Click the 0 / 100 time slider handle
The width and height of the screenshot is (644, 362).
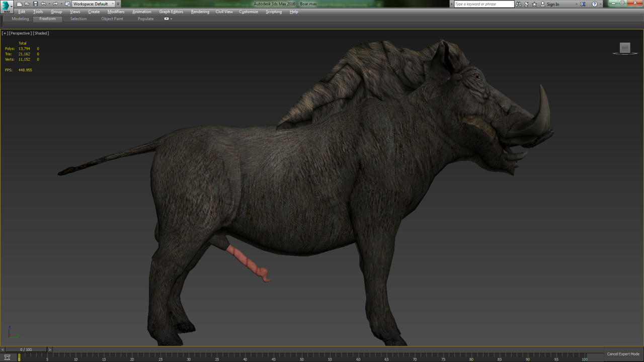[26, 349]
